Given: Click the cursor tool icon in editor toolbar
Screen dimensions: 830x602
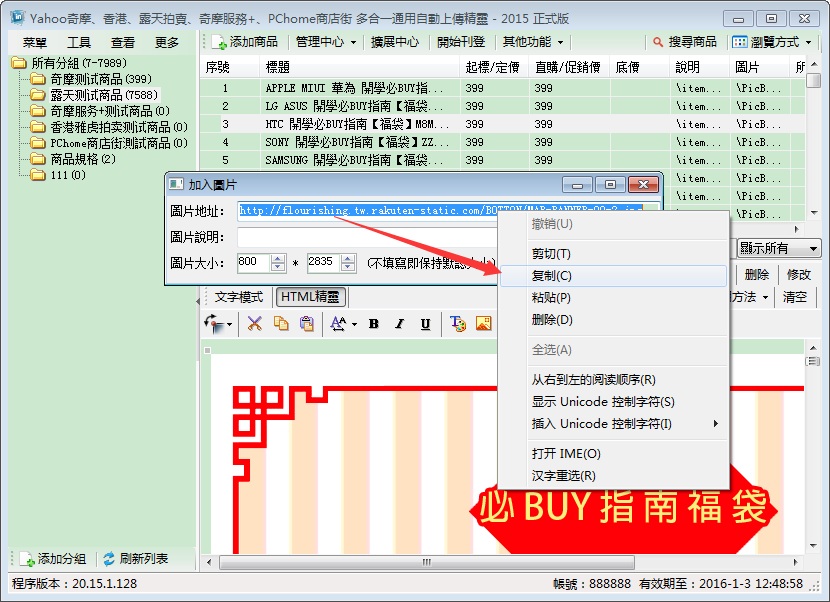Looking at the screenshot, I should pyautogui.click(x=214, y=324).
